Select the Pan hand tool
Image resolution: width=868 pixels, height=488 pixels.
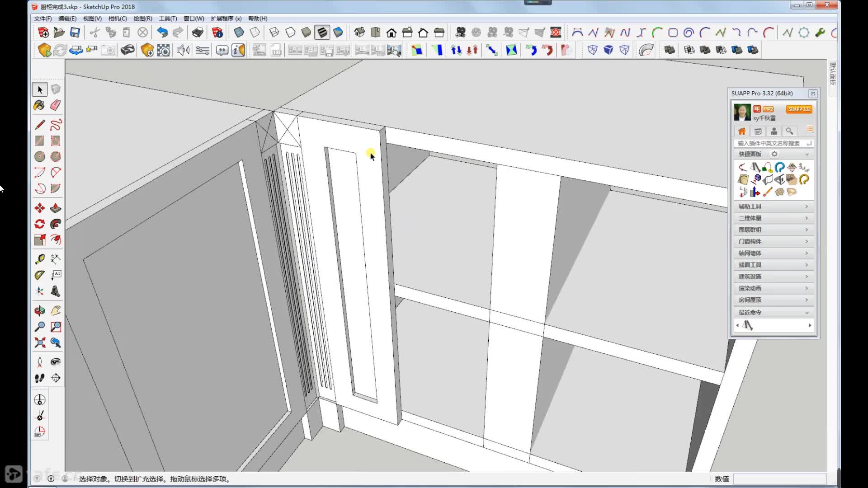click(x=56, y=310)
